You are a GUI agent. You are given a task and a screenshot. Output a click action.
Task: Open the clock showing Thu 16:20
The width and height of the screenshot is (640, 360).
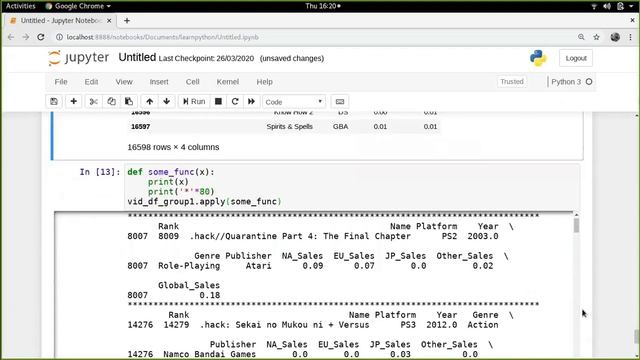(322, 6)
